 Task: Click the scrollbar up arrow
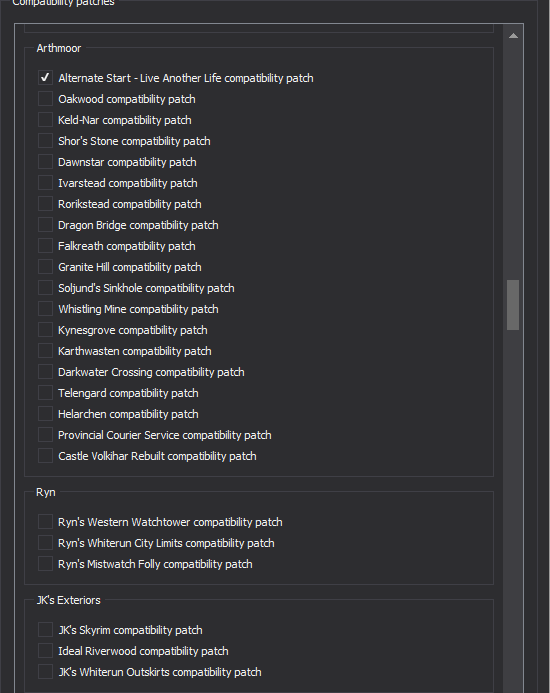click(x=513, y=36)
